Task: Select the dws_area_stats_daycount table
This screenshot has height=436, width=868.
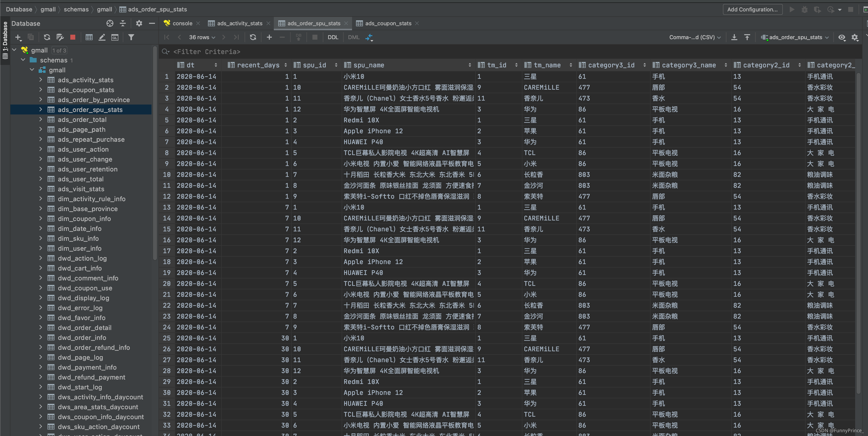Action: (98, 407)
